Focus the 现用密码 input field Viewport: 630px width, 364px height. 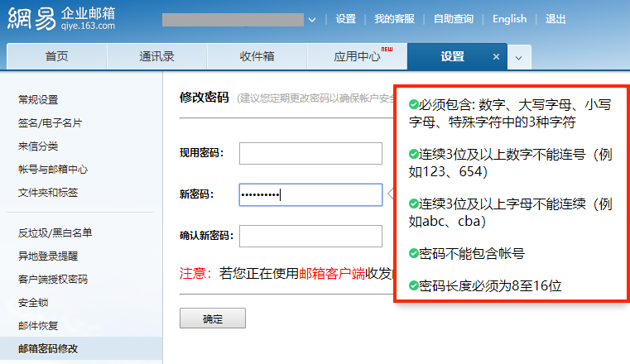coord(310,154)
